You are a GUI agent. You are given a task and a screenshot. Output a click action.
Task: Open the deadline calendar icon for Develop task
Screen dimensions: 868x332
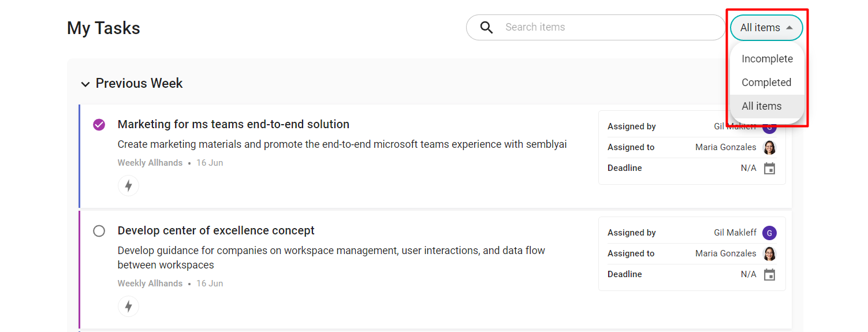coord(769,274)
